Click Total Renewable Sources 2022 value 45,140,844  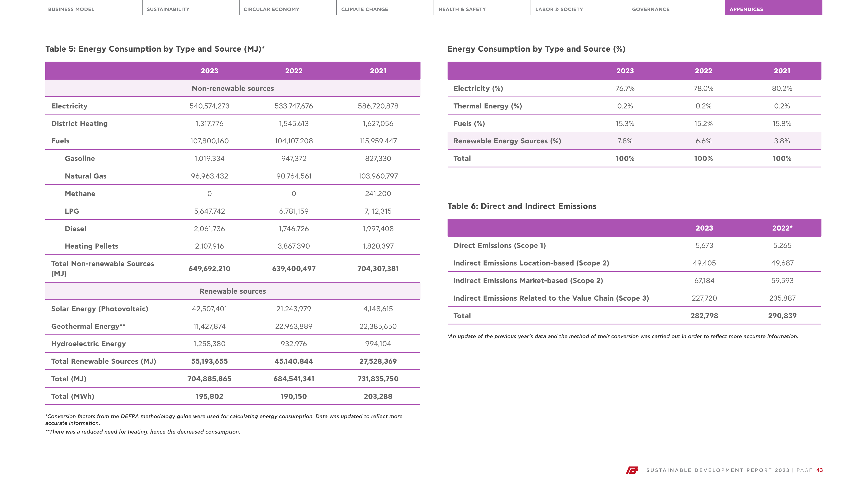click(x=293, y=361)
